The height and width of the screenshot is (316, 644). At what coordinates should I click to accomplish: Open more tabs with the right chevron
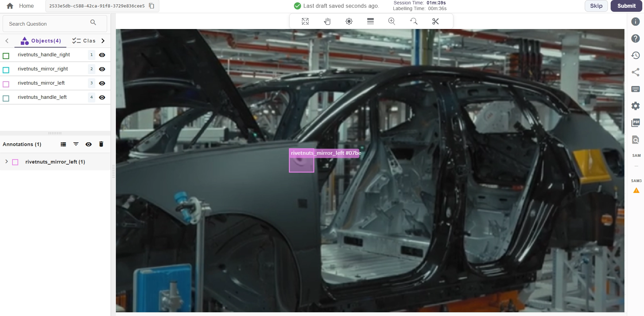tap(103, 40)
